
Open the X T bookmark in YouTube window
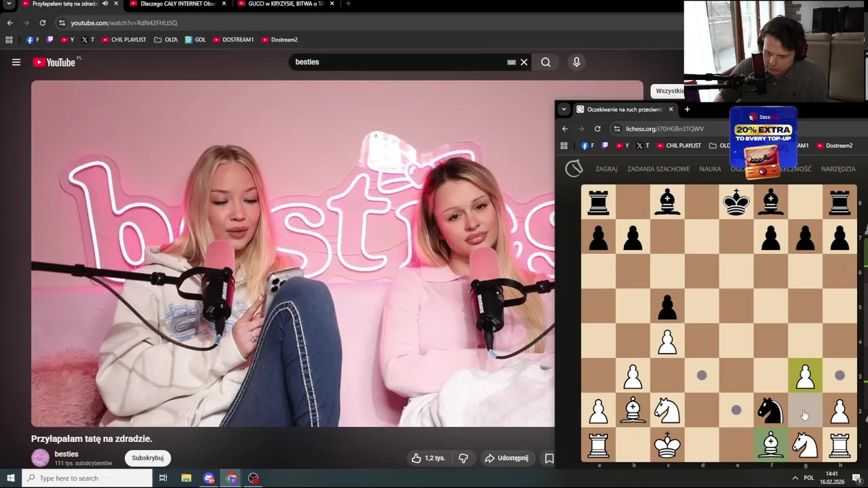click(x=87, y=40)
